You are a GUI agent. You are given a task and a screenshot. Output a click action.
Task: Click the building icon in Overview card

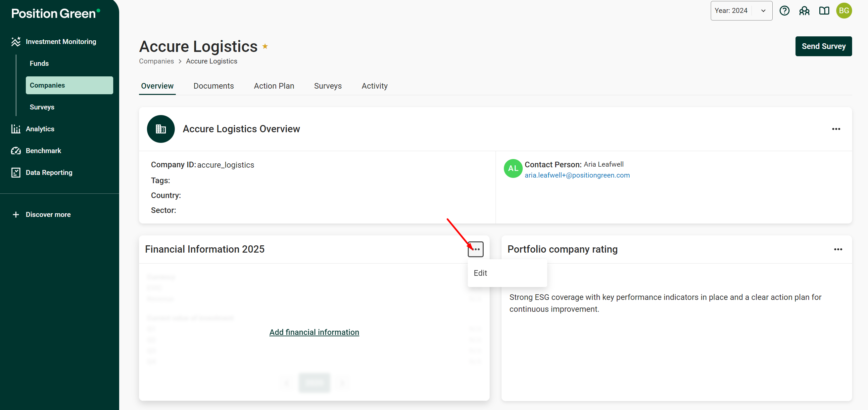click(161, 129)
